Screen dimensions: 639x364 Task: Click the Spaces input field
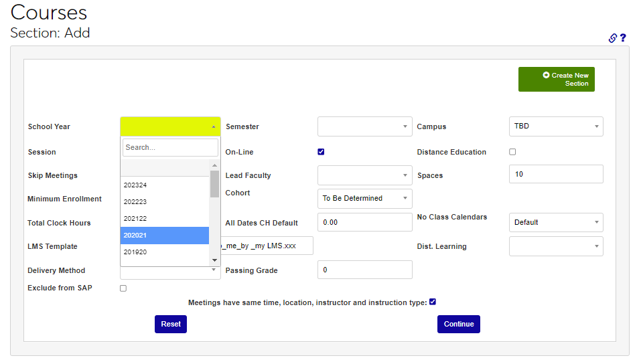pyautogui.click(x=556, y=175)
